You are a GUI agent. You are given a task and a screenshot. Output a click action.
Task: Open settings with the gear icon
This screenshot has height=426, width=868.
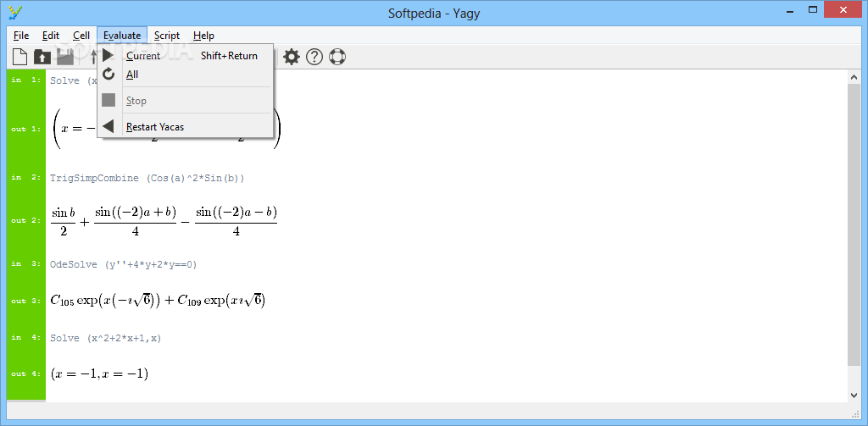point(292,57)
